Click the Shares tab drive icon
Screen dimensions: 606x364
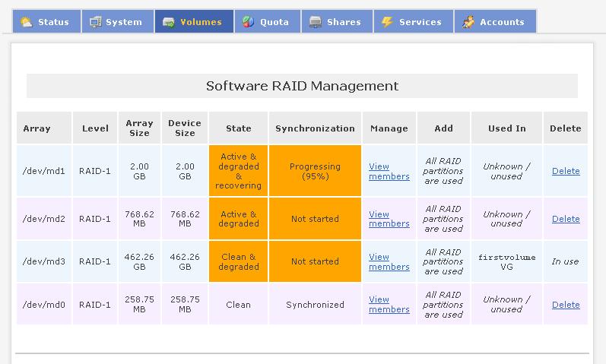[316, 22]
